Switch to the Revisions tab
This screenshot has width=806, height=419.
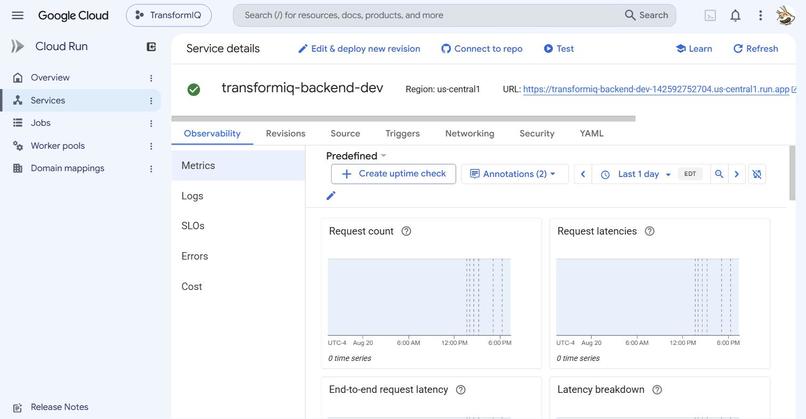coord(285,134)
